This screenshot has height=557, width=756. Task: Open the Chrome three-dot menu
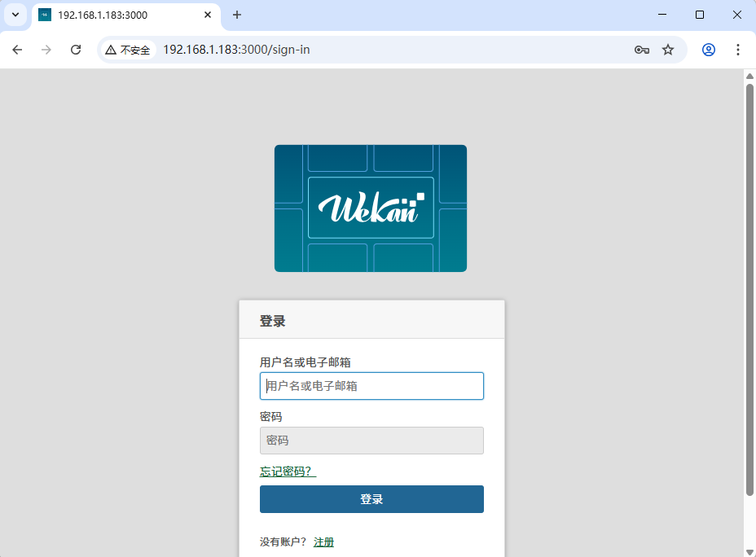738,50
